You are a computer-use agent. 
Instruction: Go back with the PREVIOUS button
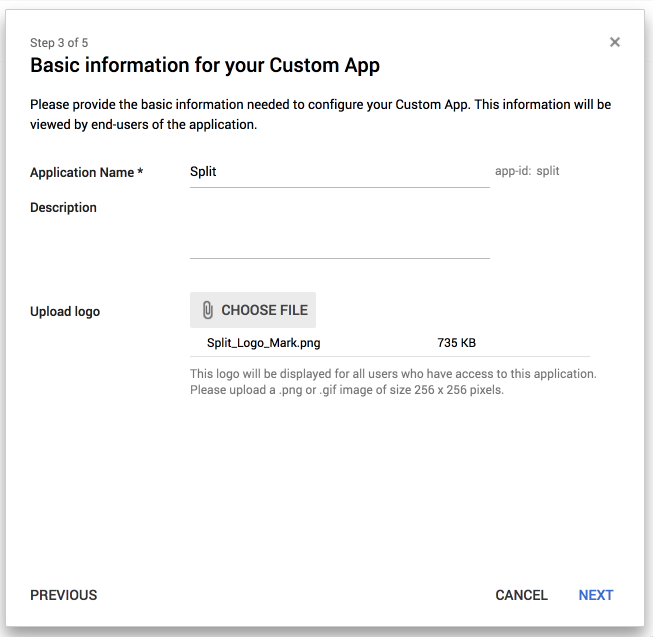[x=64, y=595]
